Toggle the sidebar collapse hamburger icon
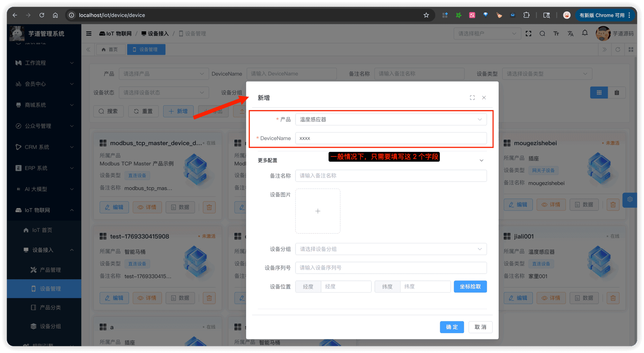Screen dimensions: 644x353 point(89,33)
